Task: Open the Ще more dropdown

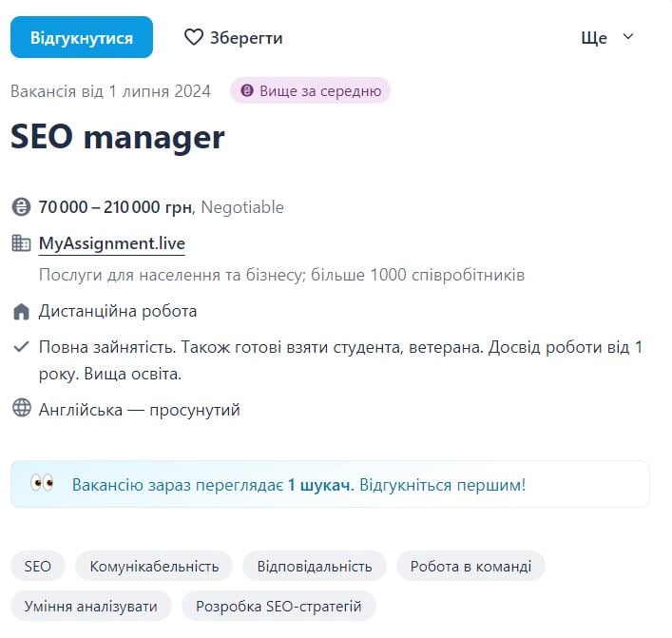Action: point(606,37)
